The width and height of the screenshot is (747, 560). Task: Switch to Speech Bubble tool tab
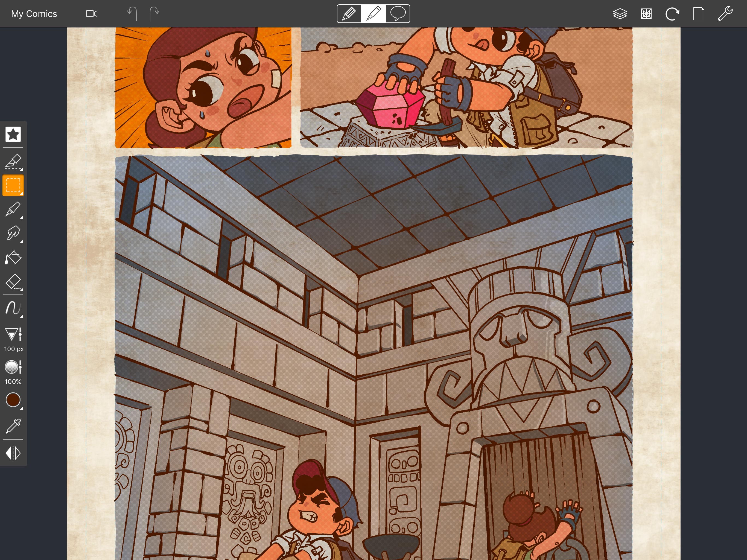point(398,13)
